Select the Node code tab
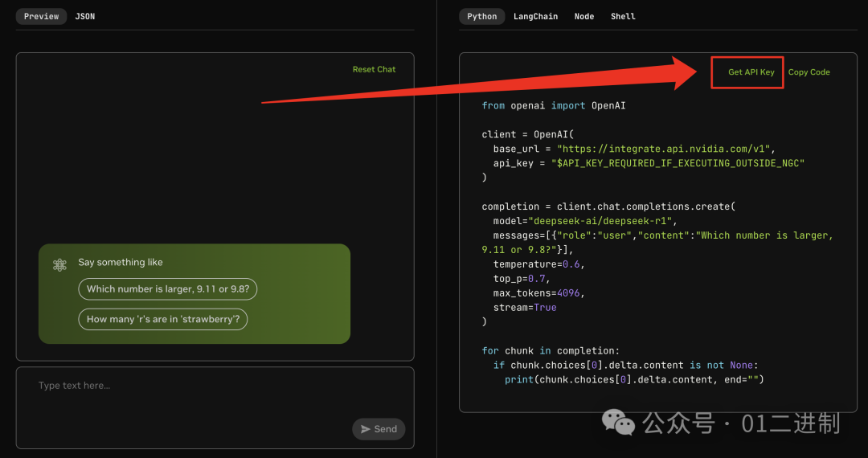The width and height of the screenshot is (868, 458). point(584,17)
